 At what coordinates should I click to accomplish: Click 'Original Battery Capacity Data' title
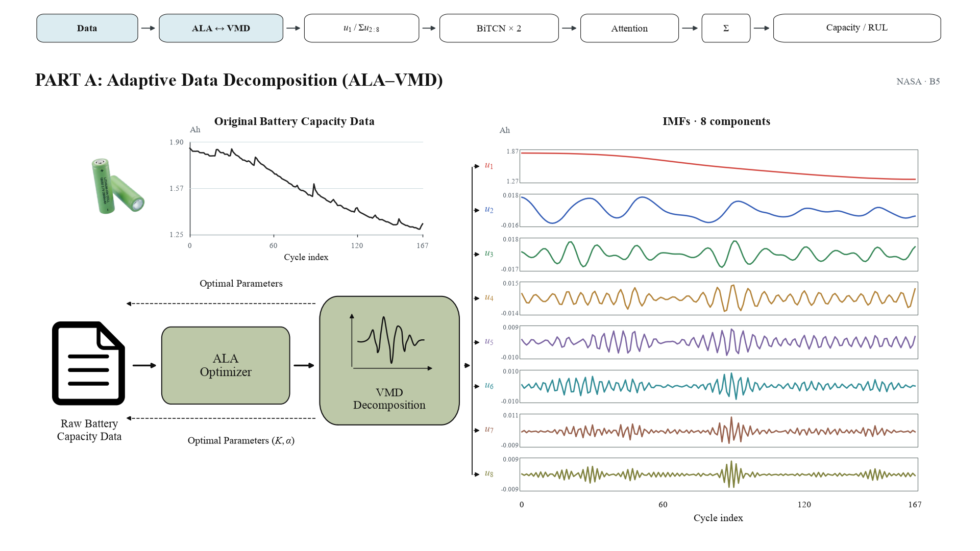click(x=295, y=121)
